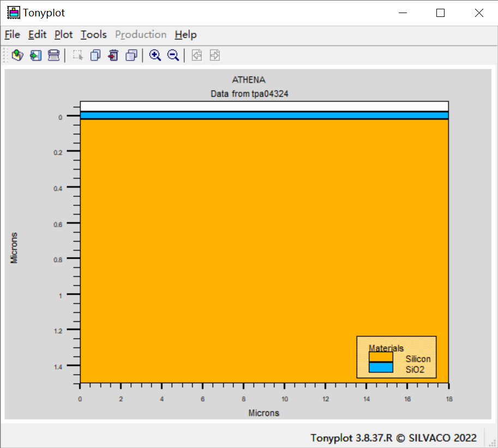The height and width of the screenshot is (448, 498).
Task: Click the vertical Microns axis label
Action: click(14, 248)
